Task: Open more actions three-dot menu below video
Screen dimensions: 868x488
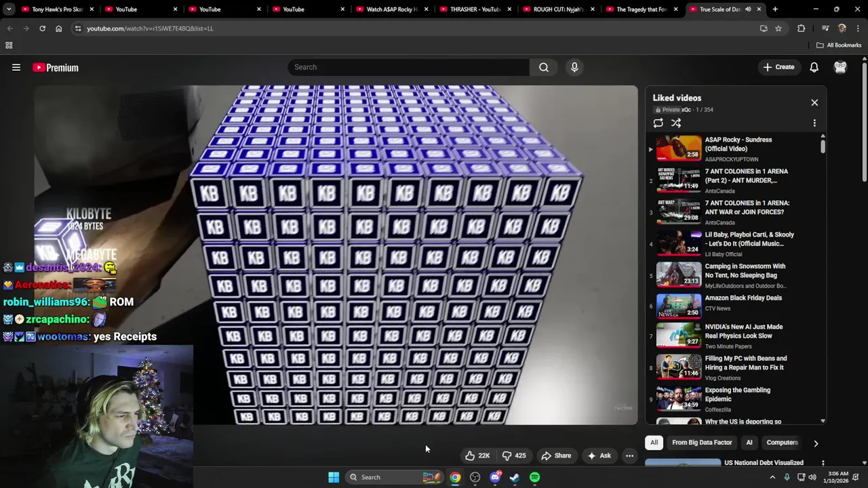Action: [x=629, y=455]
